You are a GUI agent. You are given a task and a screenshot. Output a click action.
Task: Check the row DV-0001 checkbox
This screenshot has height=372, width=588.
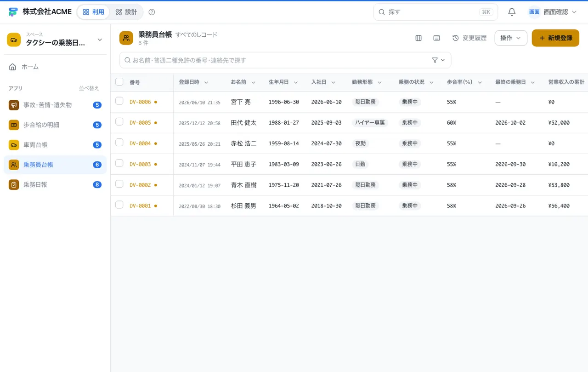click(x=119, y=204)
